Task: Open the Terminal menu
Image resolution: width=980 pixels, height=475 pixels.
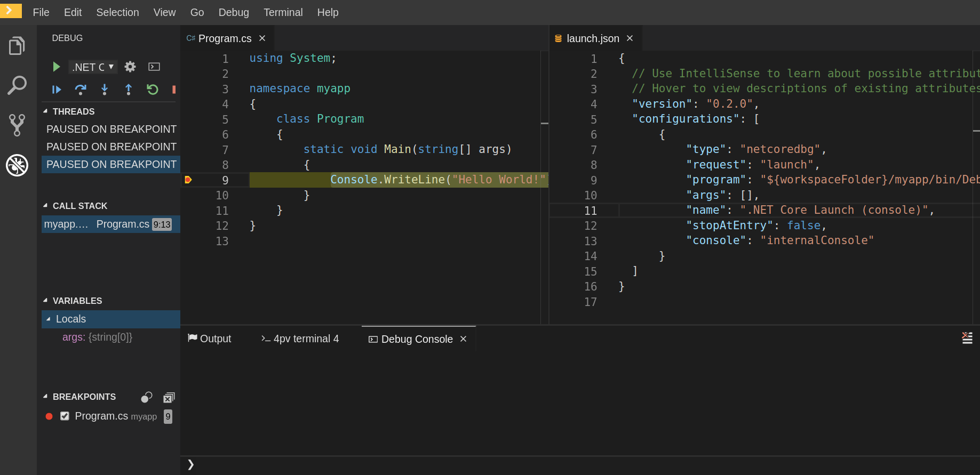Action: click(283, 12)
